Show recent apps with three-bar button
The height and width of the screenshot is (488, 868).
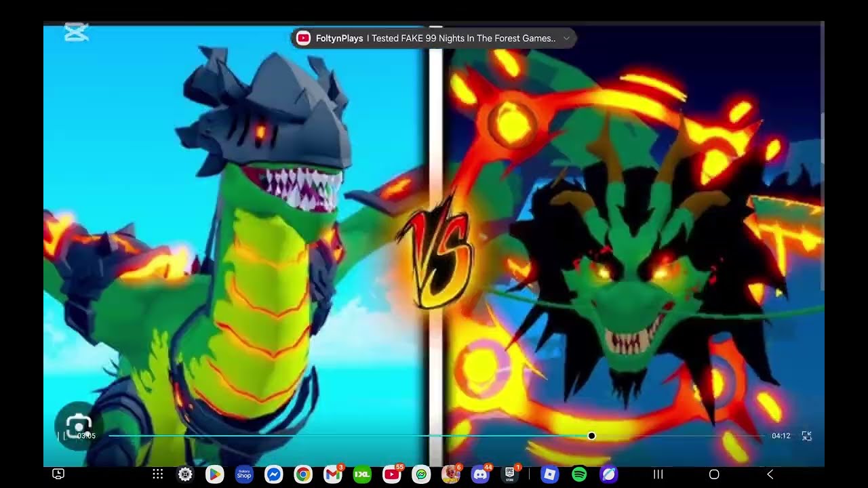coord(658,474)
